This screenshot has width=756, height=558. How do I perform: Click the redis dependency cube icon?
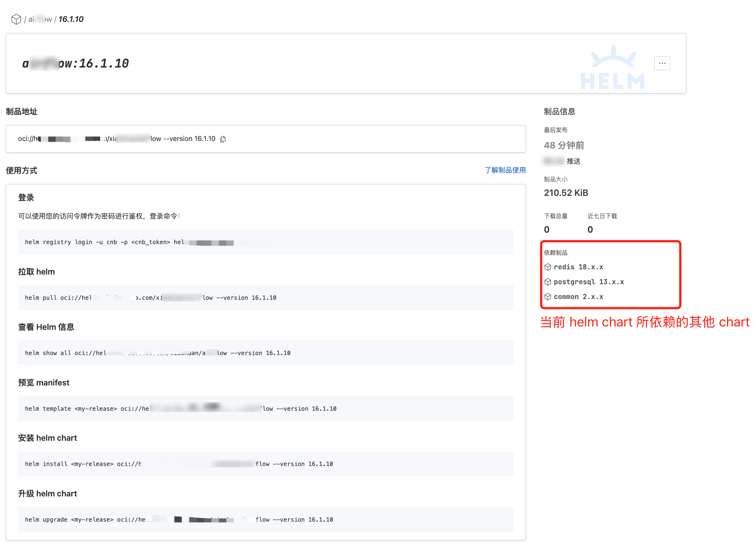(x=548, y=267)
